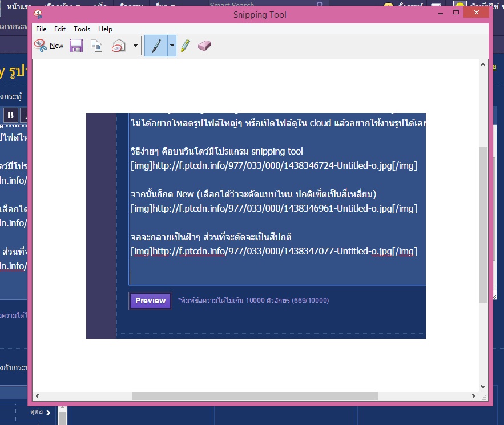
Task: Click the line beginning 'จากนั้นก็กด New'
Action: pyautogui.click(x=253, y=194)
